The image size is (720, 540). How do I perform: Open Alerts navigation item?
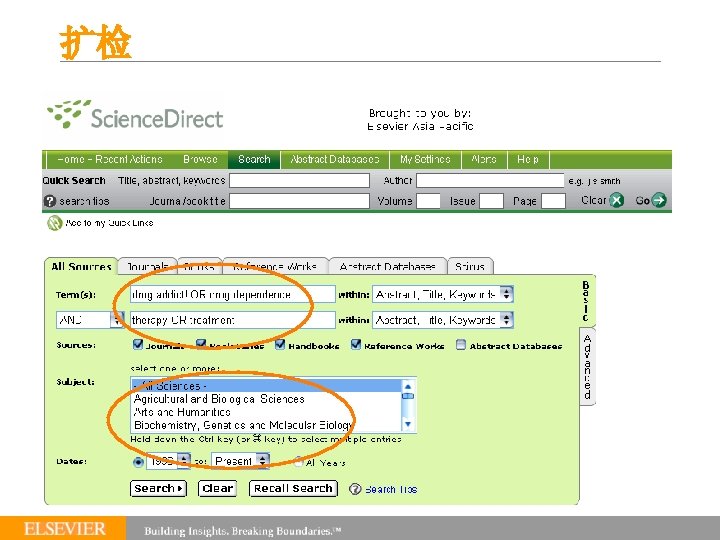pos(484,159)
